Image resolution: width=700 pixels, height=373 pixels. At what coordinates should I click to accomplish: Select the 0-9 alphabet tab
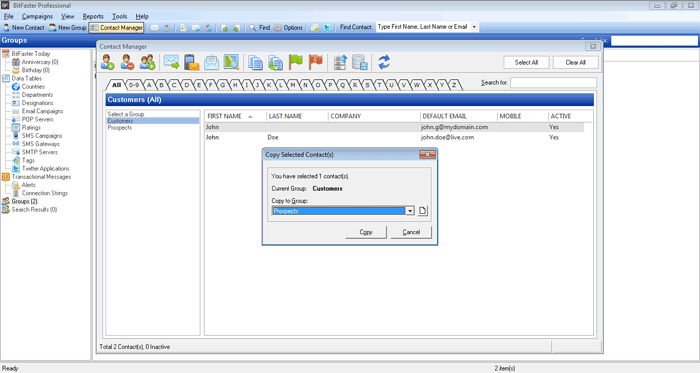point(133,85)
